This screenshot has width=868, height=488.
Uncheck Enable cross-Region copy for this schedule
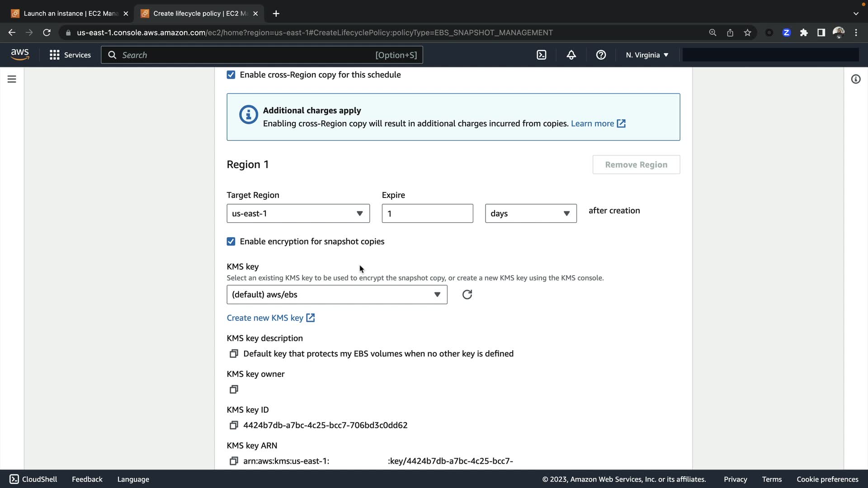point(231,75)
